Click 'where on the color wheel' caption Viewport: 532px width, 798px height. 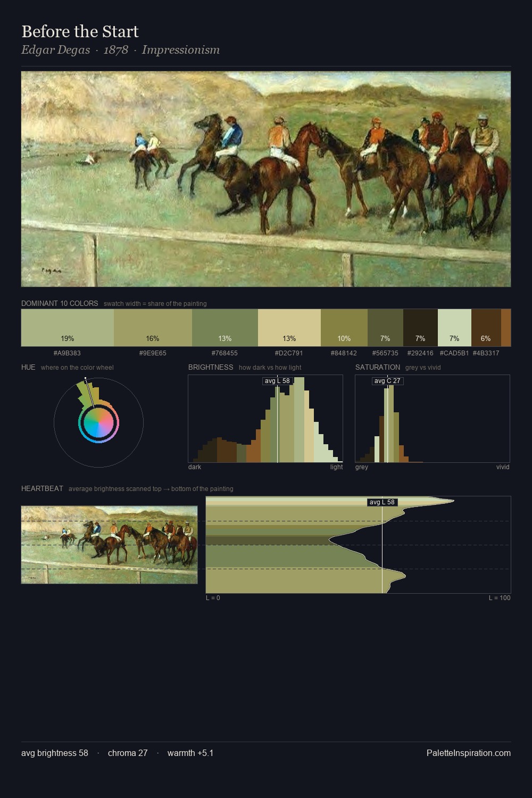[x=77, y=368]
